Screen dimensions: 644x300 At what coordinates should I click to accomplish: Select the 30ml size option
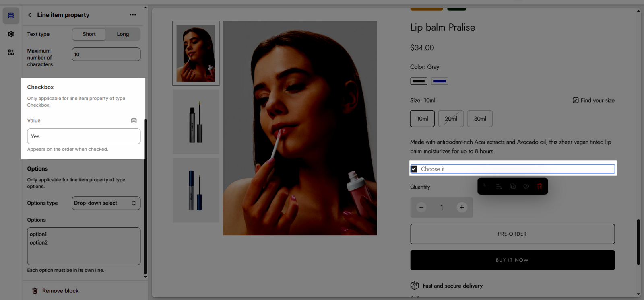pos(479,119)
